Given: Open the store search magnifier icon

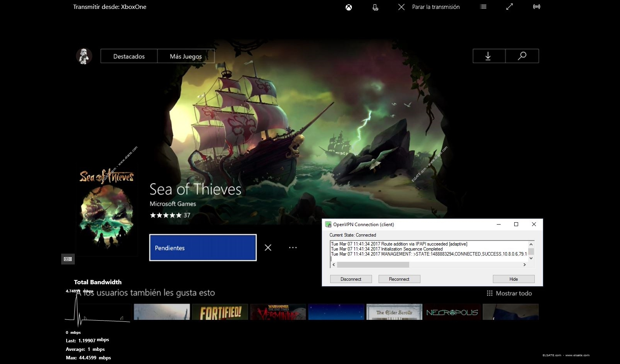Looking at the screenshot, I should click(x=522, y=56).
